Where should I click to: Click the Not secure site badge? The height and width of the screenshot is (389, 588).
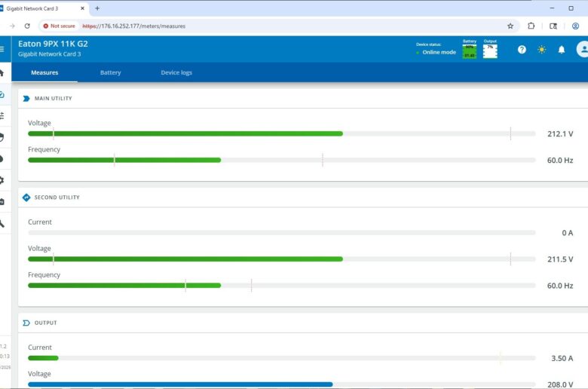click(59, 26)
